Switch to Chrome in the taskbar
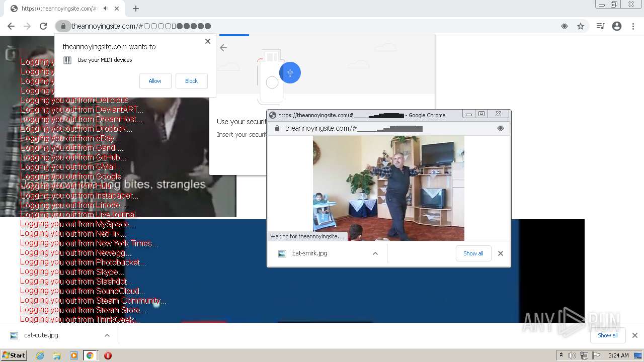Image resolution: width=644 pixels, height=362 pixels. [90, 355]
